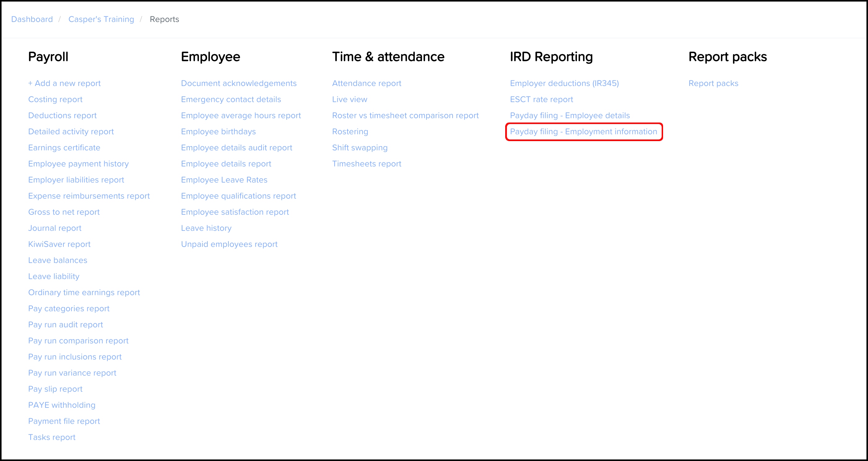Open the Tasks report
The height and width of the screenshot is (461, 868).
coord(52,437)
